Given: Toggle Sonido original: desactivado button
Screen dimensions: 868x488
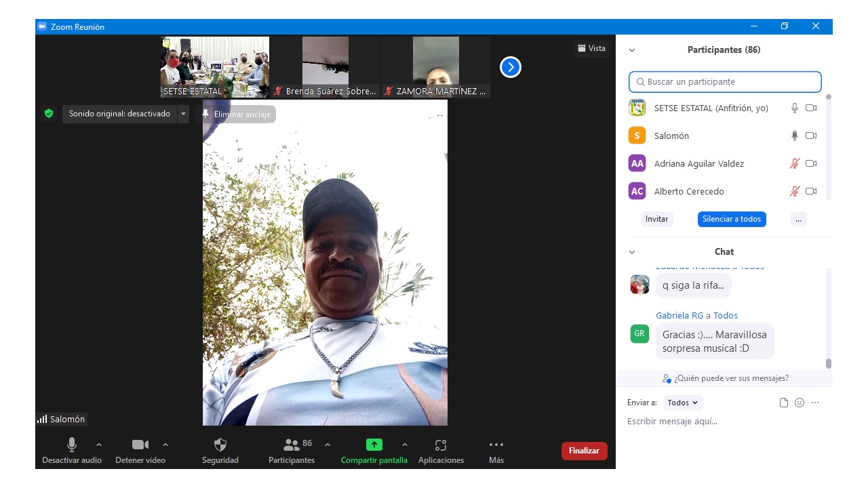Looking at the screenshot, I should 119,114.
